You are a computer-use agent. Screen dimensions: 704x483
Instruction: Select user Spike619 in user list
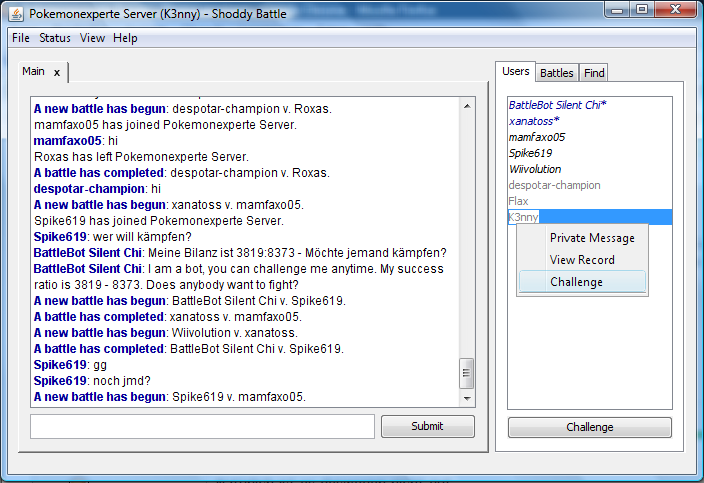(x=530, y=153)
